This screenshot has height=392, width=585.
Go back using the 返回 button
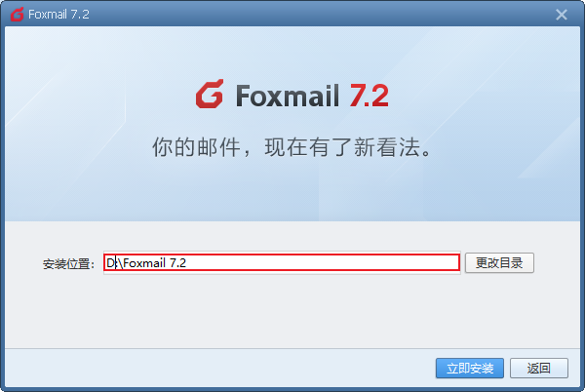539,369
